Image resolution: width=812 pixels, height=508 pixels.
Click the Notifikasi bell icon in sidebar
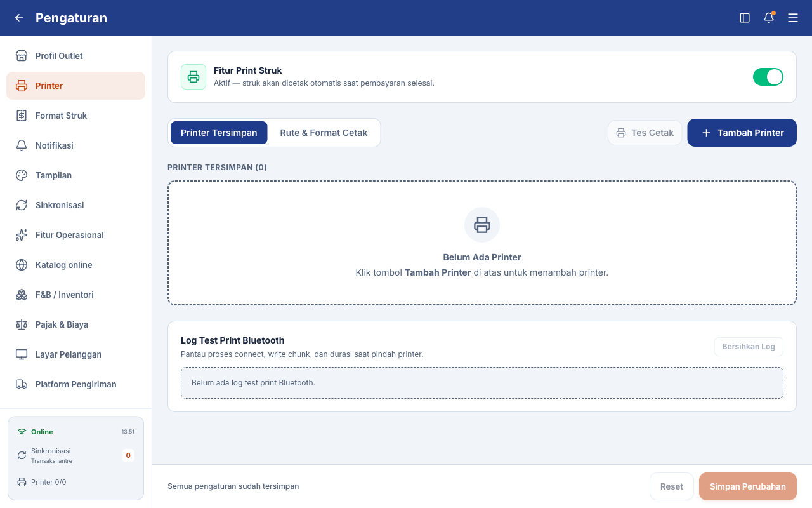pyautogui.click(x=22, y=145)
